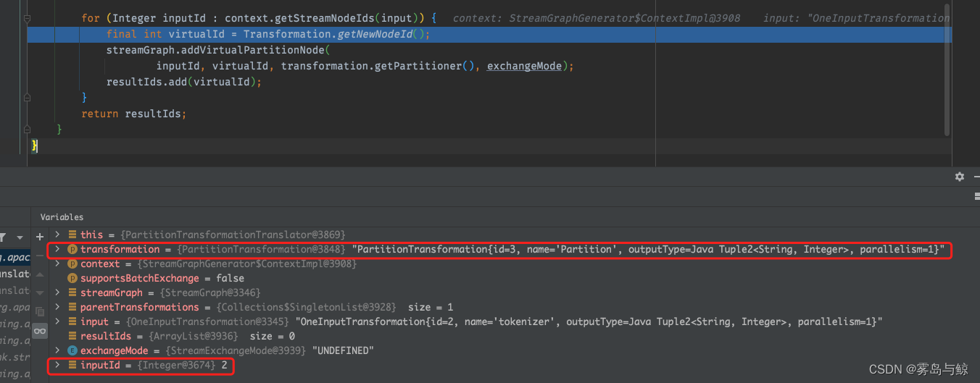Click 'getNewNodeId' in highlighted line
980x383 pixels.
tap(375, 34)
